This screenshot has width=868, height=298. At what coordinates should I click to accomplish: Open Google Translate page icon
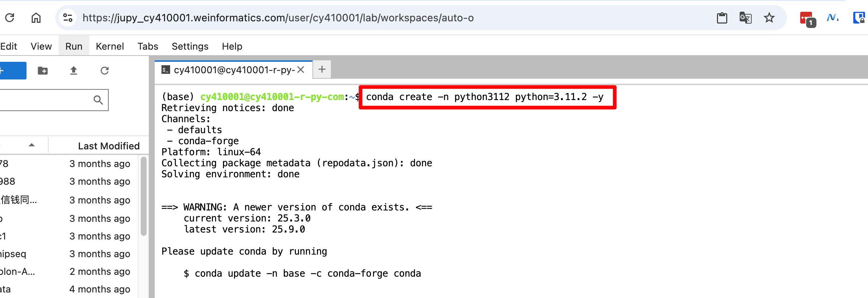tap(745, 18)
